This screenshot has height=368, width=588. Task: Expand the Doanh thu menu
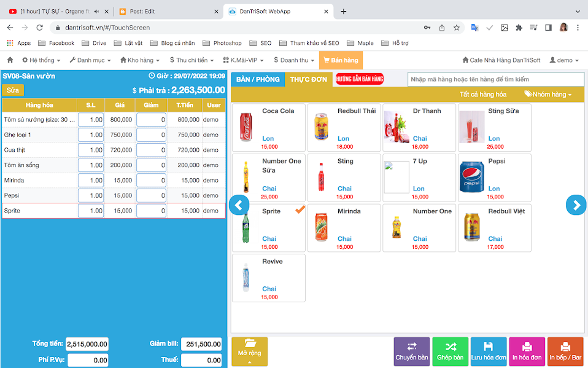(x=294, y=60)
